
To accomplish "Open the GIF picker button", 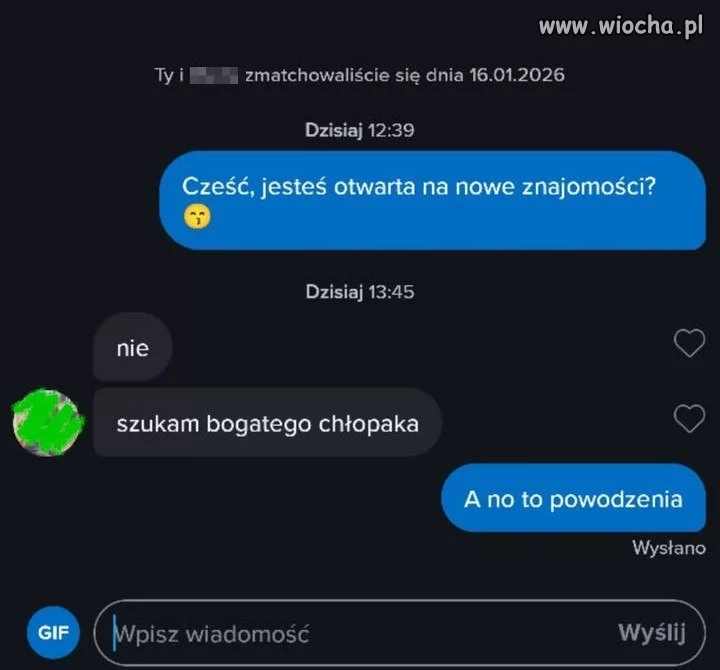I will 53,632.
